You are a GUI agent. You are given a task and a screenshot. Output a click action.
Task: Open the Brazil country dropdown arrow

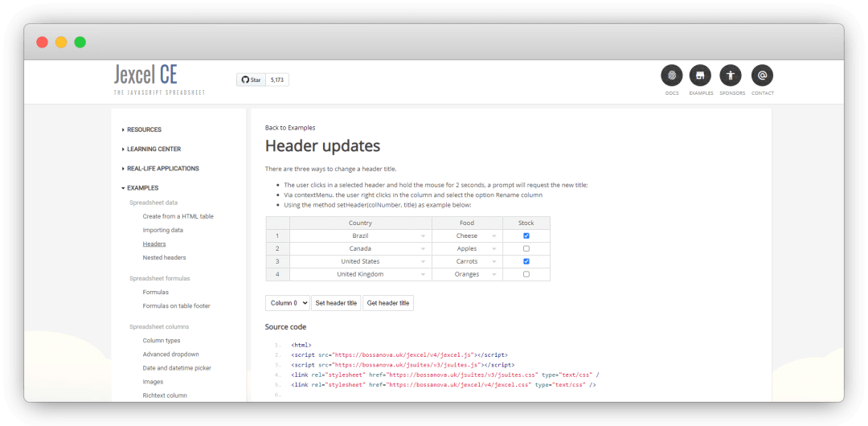point(423,236)
